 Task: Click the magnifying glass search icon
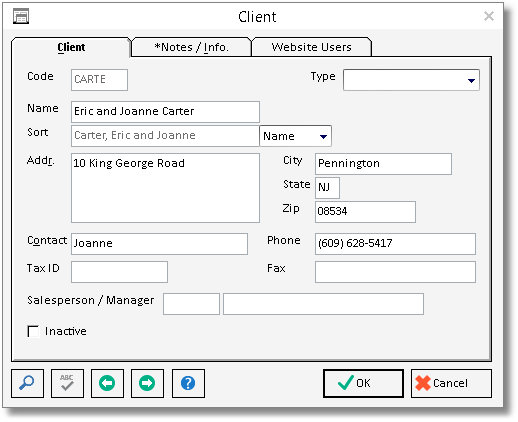[x=27, y=383]
